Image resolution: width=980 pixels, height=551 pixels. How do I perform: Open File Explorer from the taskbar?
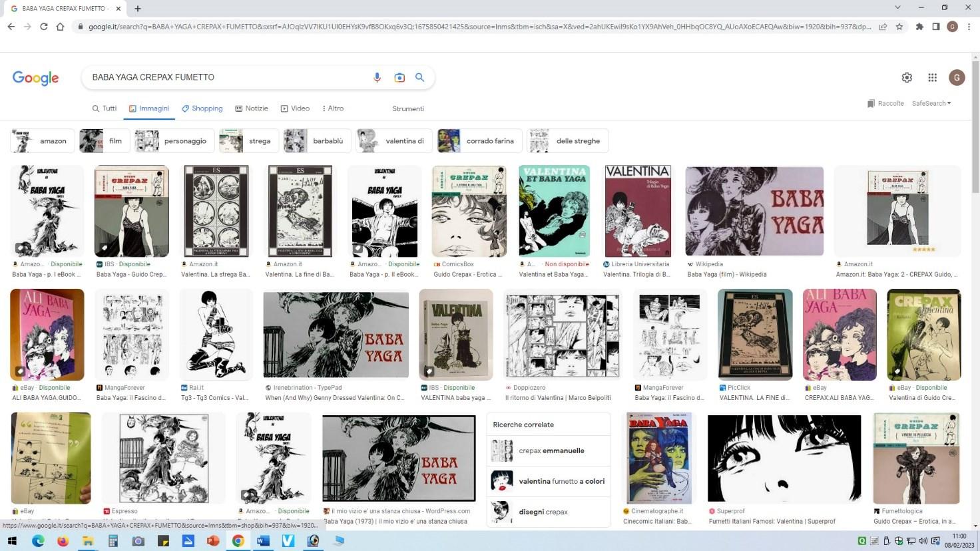pos(88,541)
